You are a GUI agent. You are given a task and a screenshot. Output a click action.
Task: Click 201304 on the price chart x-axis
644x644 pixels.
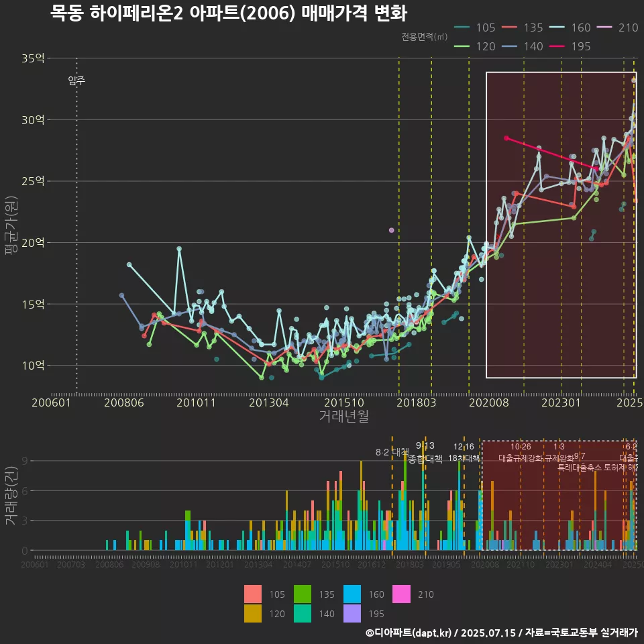point(268,402)
